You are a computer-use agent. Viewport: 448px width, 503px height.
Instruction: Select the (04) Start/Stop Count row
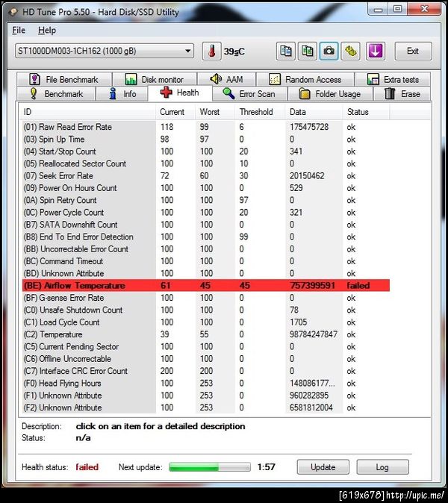click(206, 151)
